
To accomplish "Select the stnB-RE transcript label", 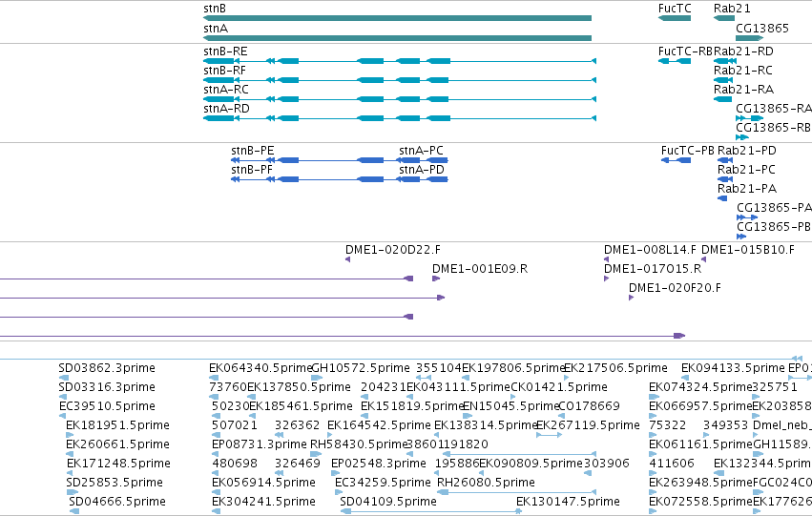I will click(x=225, y=52).
